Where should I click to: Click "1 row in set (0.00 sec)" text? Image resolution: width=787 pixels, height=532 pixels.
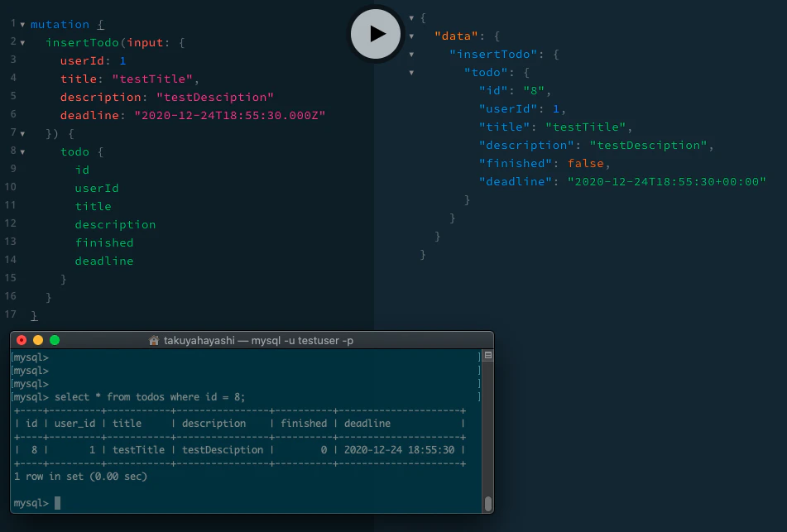tap(80, 477)
